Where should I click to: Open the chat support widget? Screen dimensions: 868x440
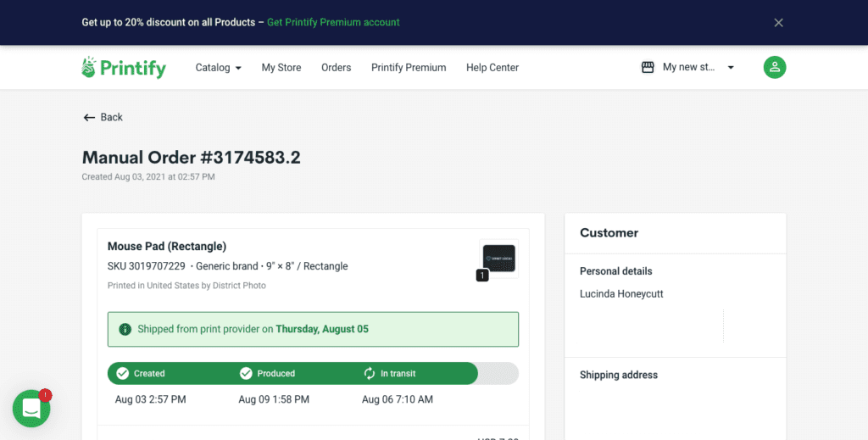pos(31,409)
